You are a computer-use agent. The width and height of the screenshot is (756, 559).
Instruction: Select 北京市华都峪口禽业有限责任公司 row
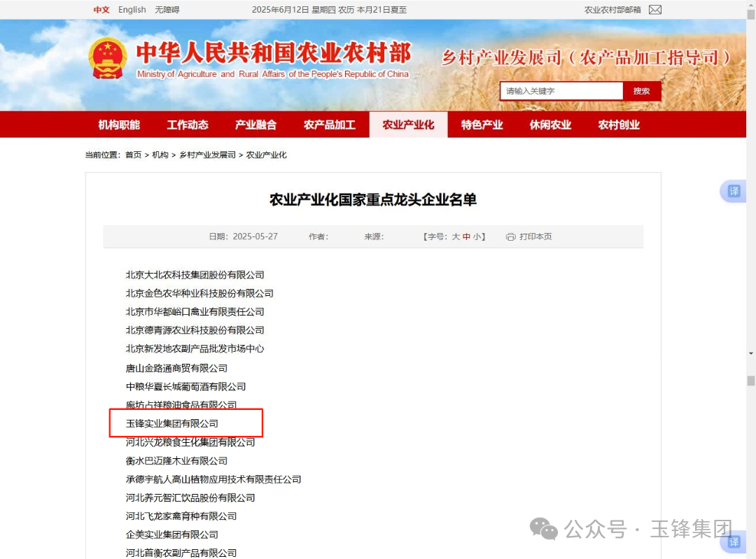coord(195,312)
